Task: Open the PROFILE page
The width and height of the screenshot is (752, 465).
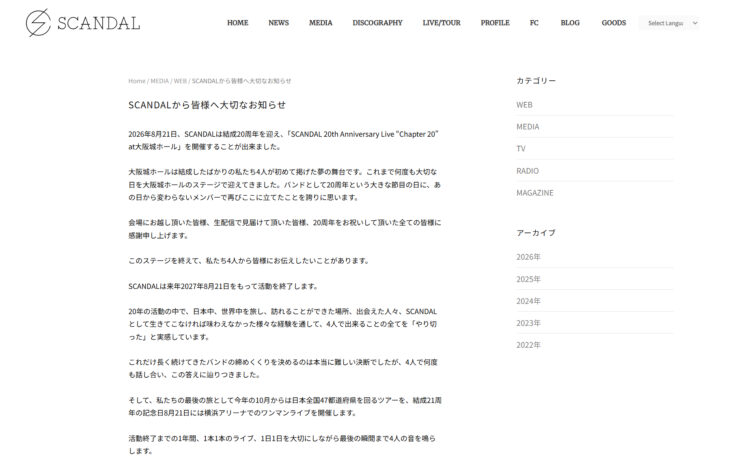Action: 495,23
